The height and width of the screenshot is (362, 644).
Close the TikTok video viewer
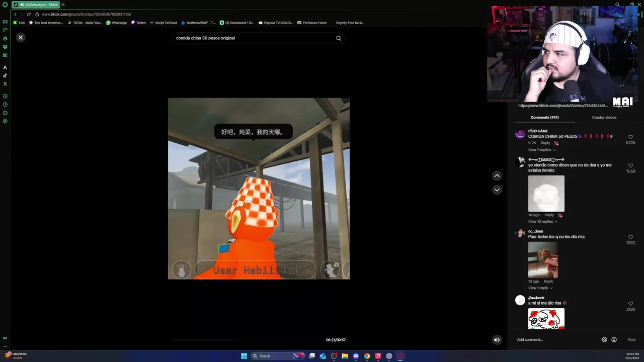pyautogui.click(x=21, y=38)
